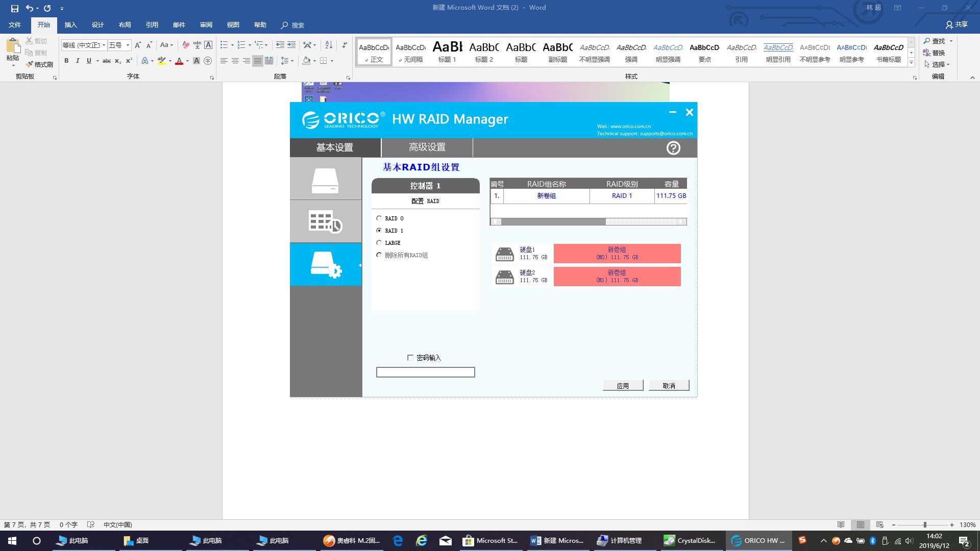Viewport: 980px width, 551px height.
Task: Switch to the 高级设置 tab
Action: coord(427,147)
